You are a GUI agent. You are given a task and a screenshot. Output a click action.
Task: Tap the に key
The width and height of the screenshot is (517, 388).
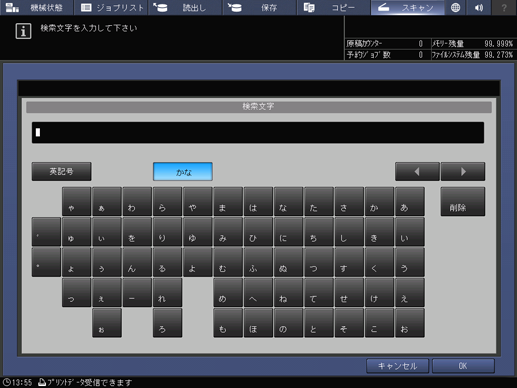(289, 232)
